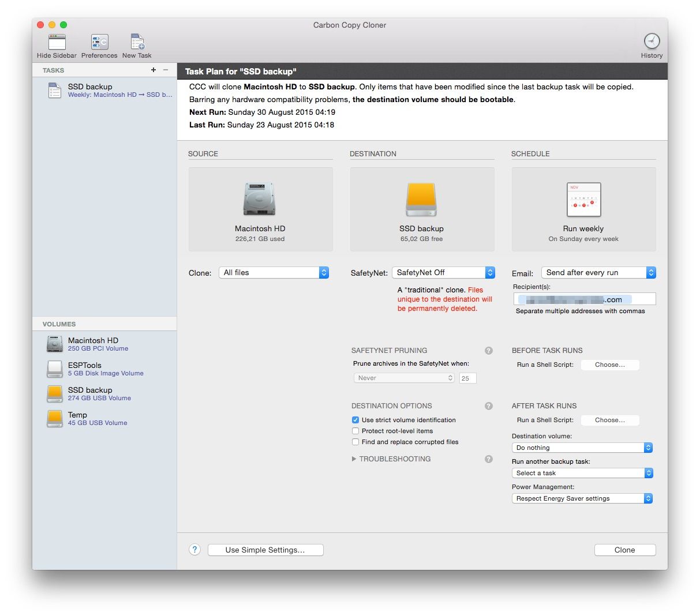Create a New Task via toolbar icon
700x616 pixels.
coord(137,42)
